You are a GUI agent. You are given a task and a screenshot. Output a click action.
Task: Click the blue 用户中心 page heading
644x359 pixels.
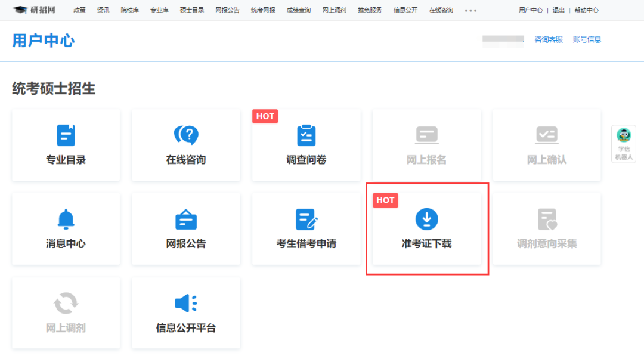pyautogui.click(x=44, y=41)
